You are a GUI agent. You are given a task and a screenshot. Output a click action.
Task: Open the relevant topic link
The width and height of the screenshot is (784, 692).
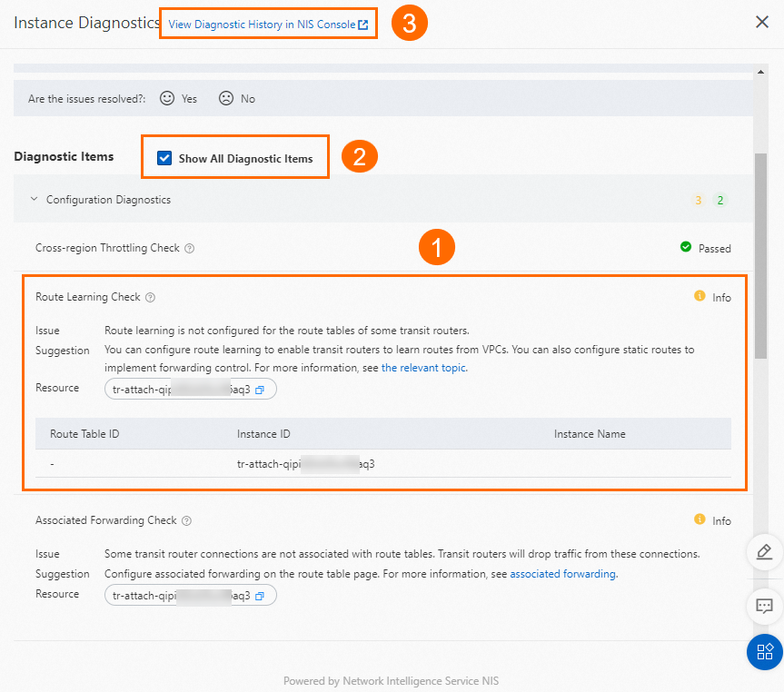[x=423, y=368]
